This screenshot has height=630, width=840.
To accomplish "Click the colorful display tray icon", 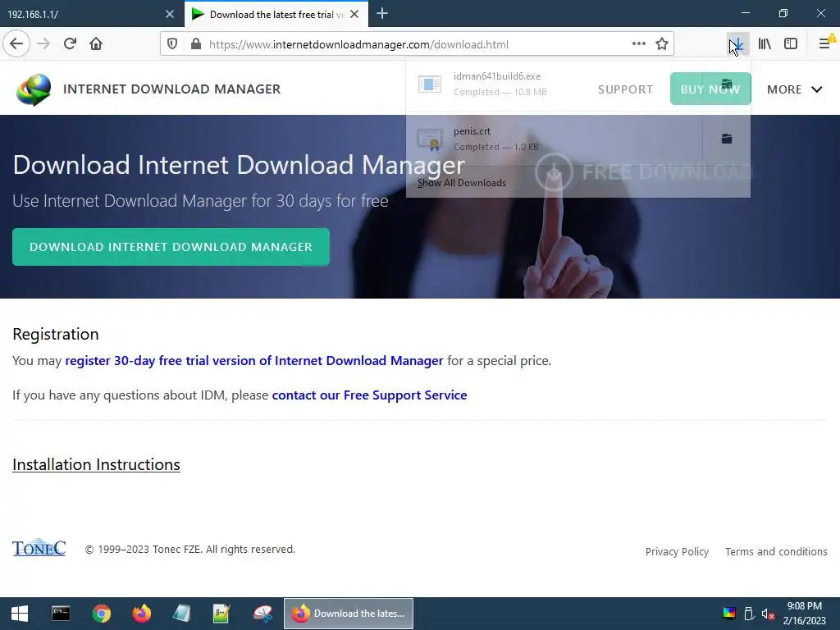I will [729, 614].
